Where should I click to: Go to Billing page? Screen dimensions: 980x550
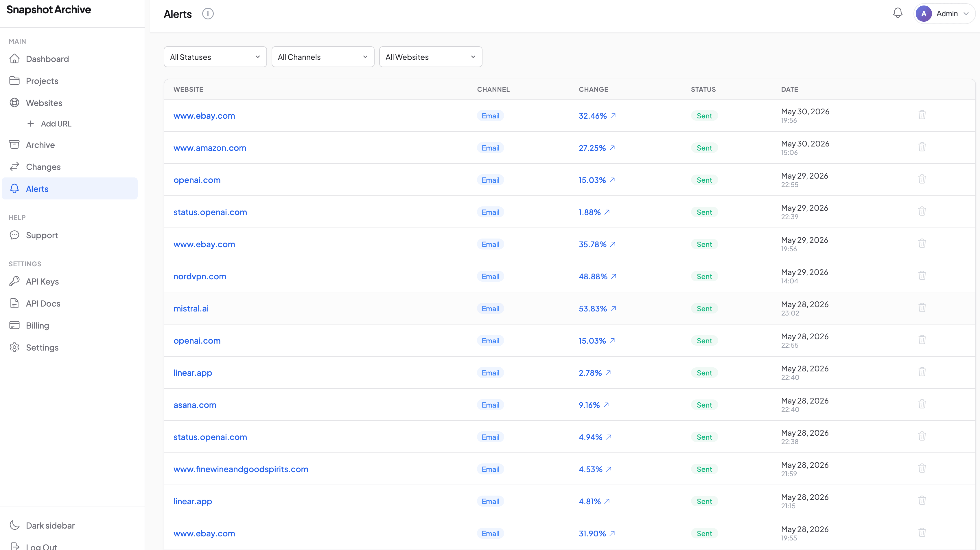(70, 325)
